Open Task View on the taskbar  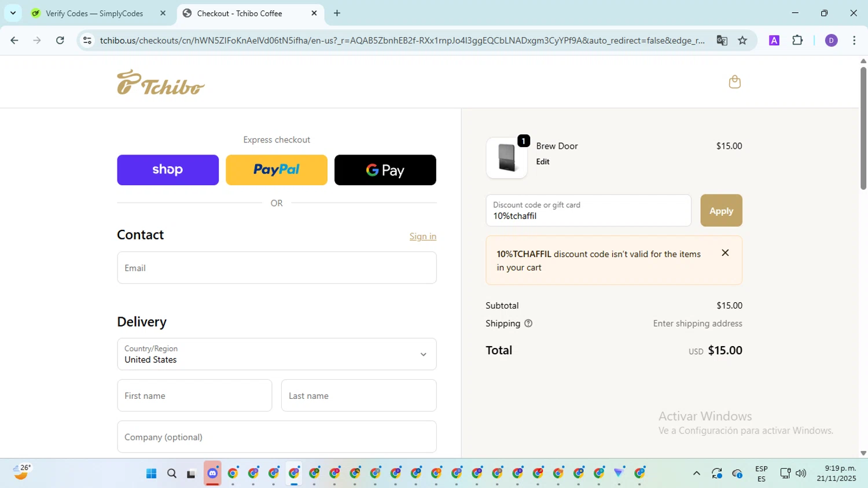192,474
